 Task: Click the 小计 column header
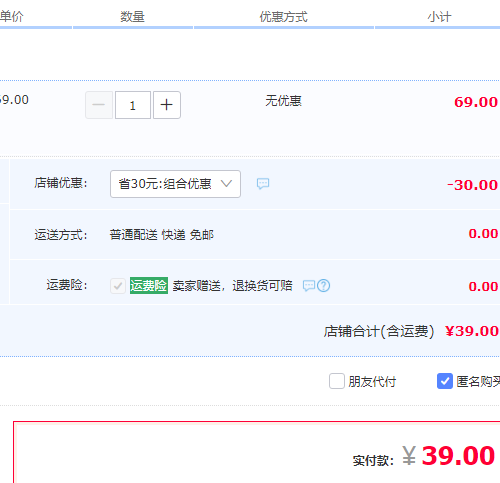click(x=439, y=17)
